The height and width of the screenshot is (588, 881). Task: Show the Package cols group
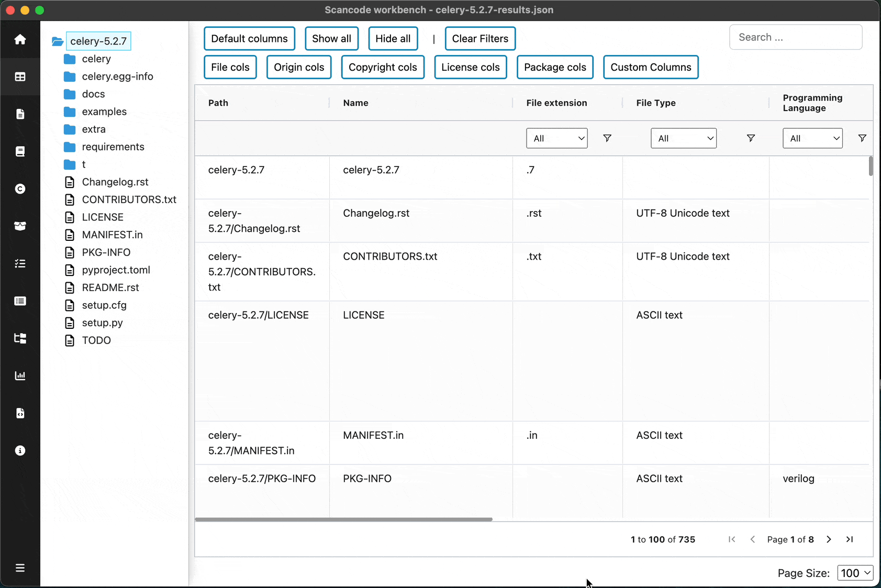[555, 67]
